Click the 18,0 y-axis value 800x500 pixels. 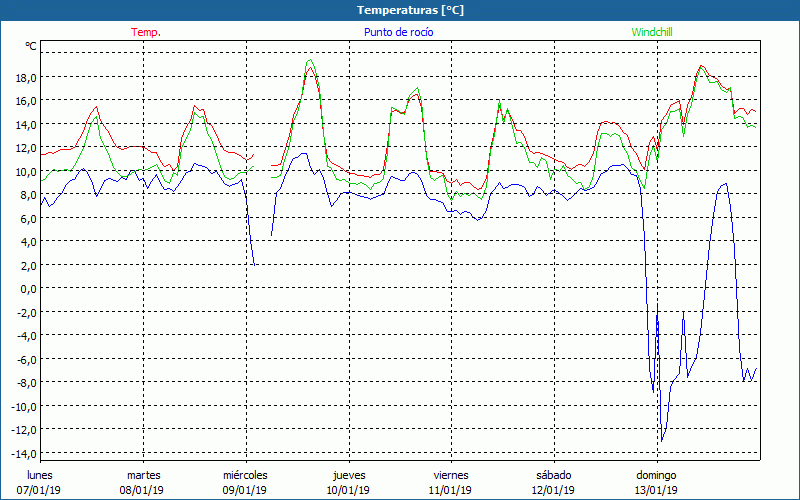point(26,78)
